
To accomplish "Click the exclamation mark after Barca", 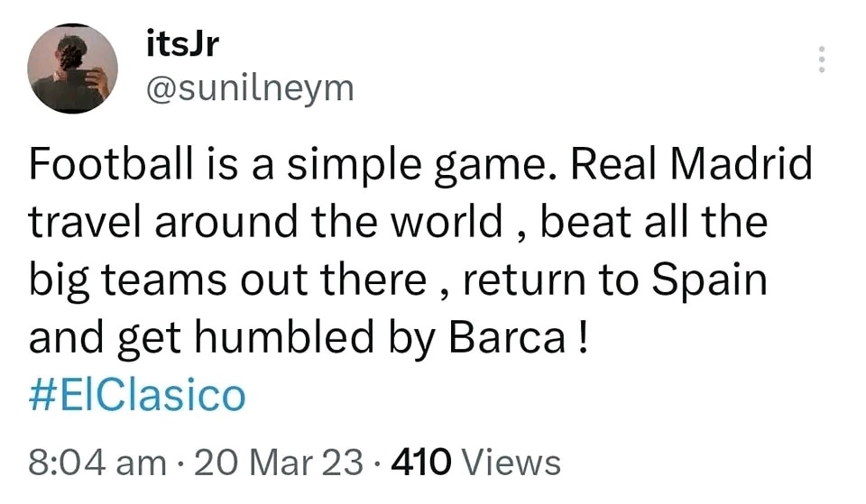I will 583,338.
